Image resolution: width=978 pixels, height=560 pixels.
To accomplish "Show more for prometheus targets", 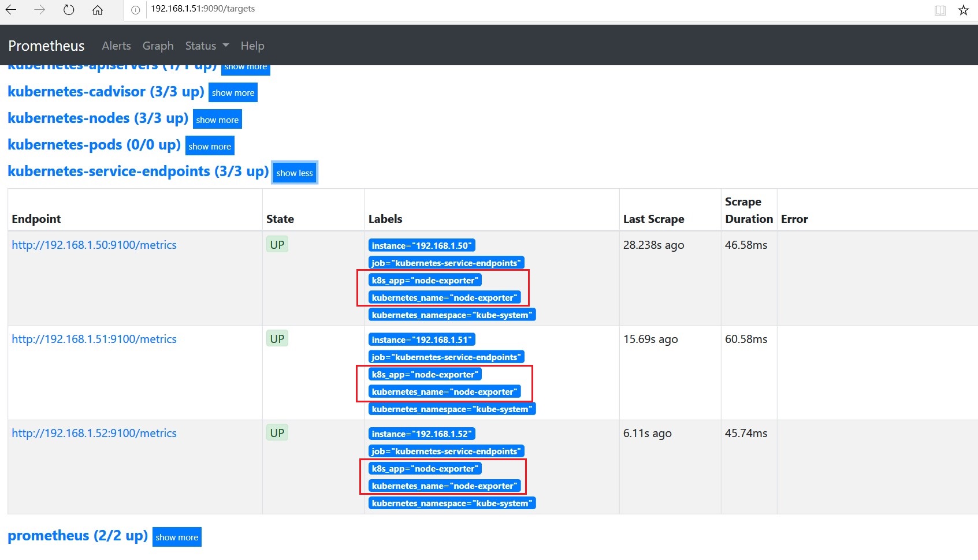I will click(x=177, y=537).
